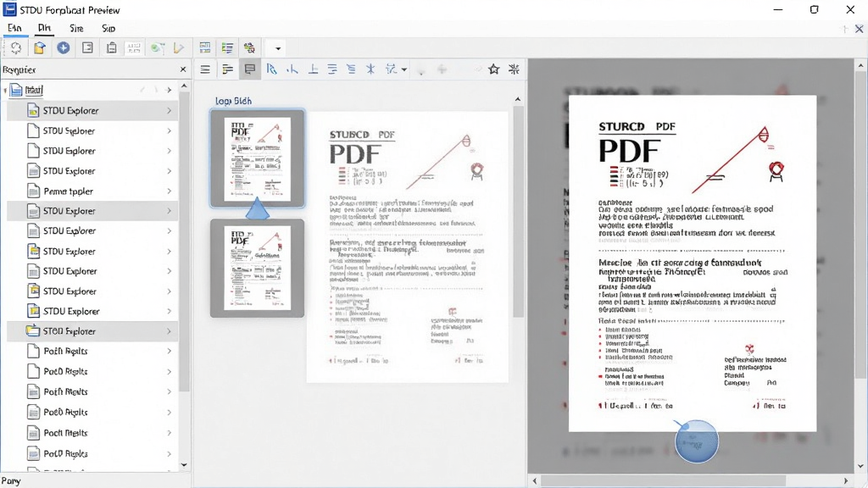868x488 pixels.
Task: Click the circular-arrows refresh icon in the top toolbar
Action: (x=16, y=48)
